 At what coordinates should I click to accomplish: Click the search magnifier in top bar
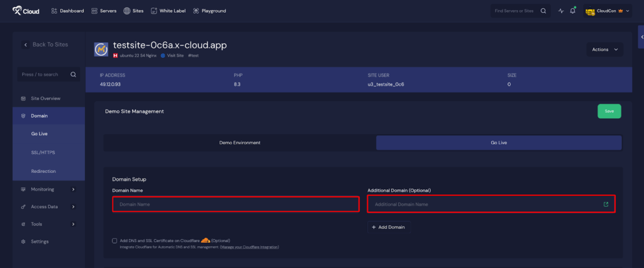(x=543, y=11)
